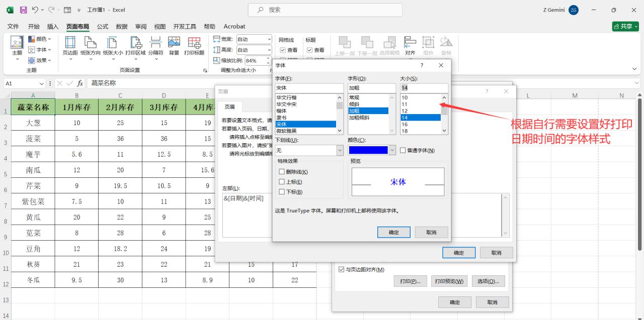Open the 主题 themes gallery icon
This screenshot has height=320, width=644.
pos(17,43)
